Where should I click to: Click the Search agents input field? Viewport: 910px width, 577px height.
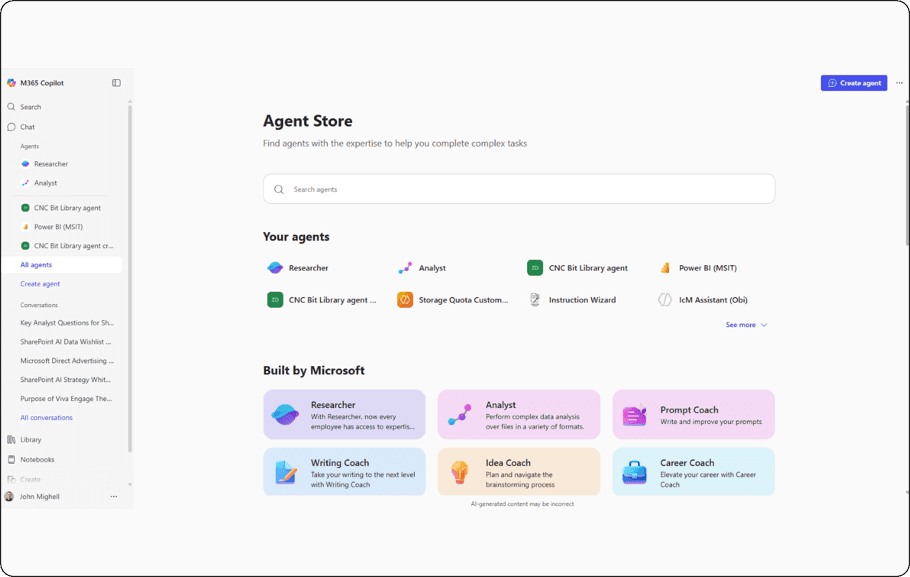(x=518, y=188)
